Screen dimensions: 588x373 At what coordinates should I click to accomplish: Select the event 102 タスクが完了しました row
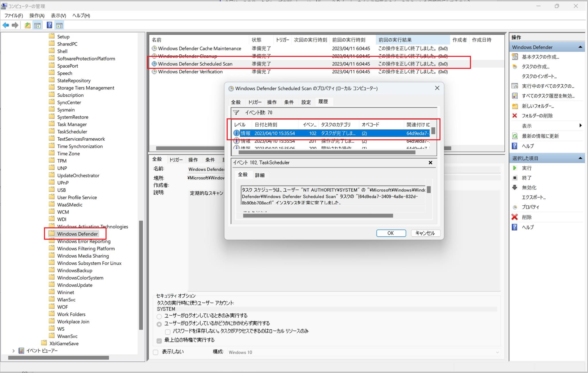[332, 133]
